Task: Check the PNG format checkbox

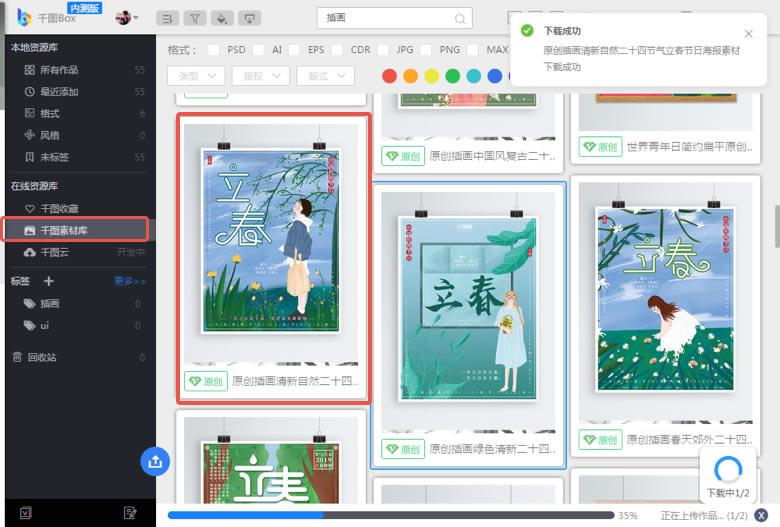Action: pos(426,50)
